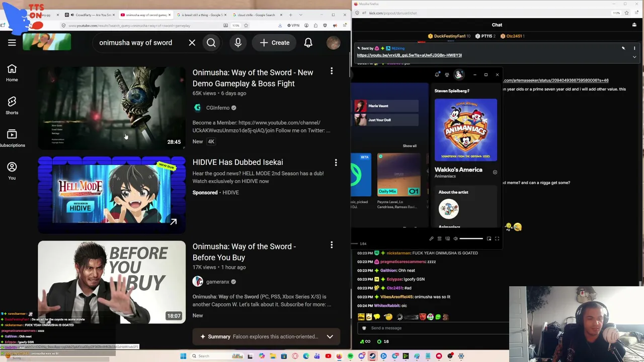
Task: Open the 110% zoom control in Kick window
Action: [x=616, y=13]
